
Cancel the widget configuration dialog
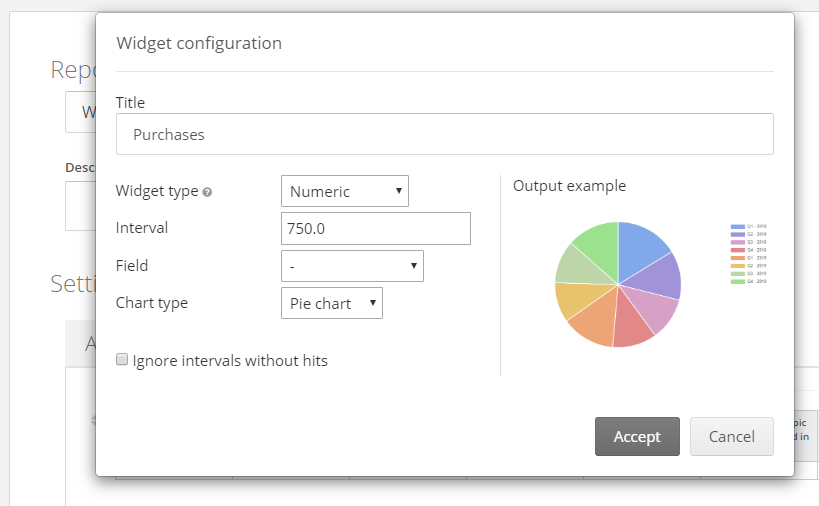coord(731,436)
